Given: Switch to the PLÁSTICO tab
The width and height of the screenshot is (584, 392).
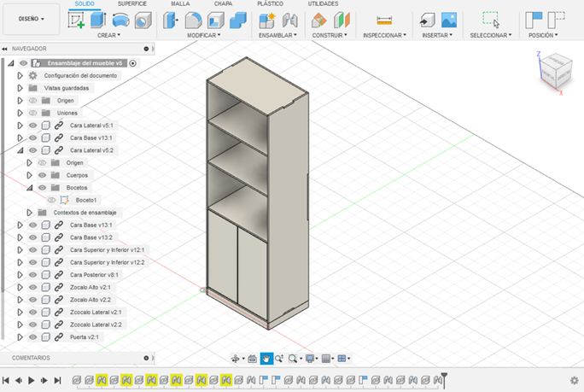Looking at the screenshot, I should coord(270,3).
